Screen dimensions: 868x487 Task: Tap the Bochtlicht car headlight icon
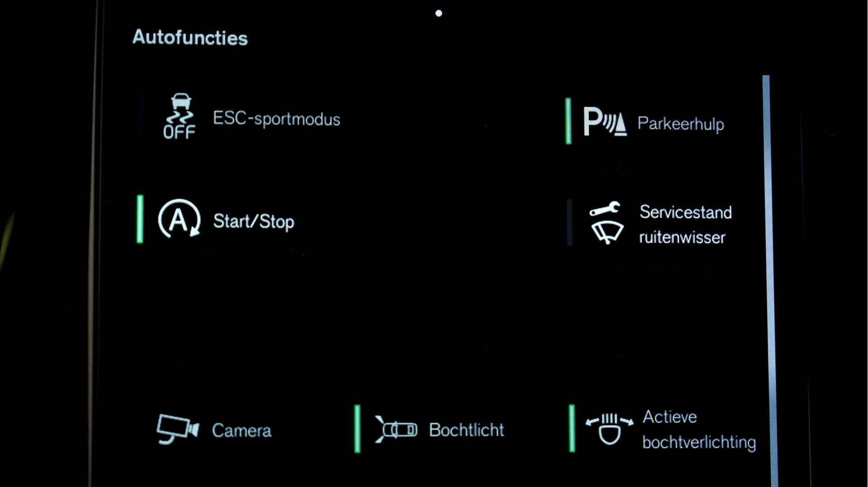[396, 429]
